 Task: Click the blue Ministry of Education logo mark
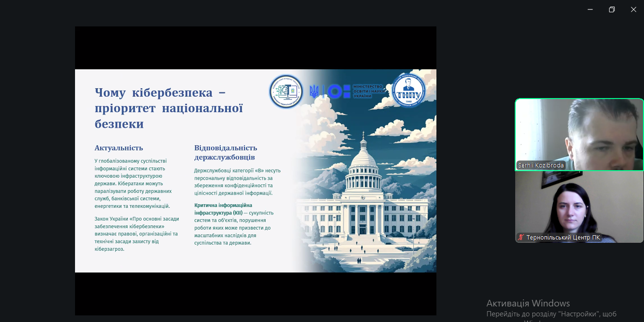point(339,91)
